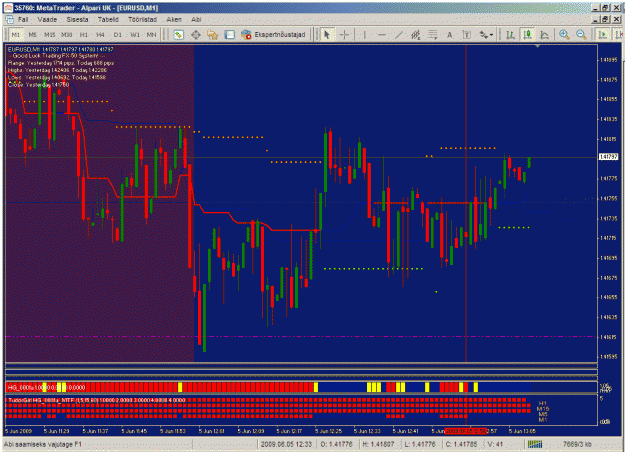The width and height of the screenshot is (625, 452).
Task: Select the Fibonacci retracement tool
Action: tap(432, 35)
